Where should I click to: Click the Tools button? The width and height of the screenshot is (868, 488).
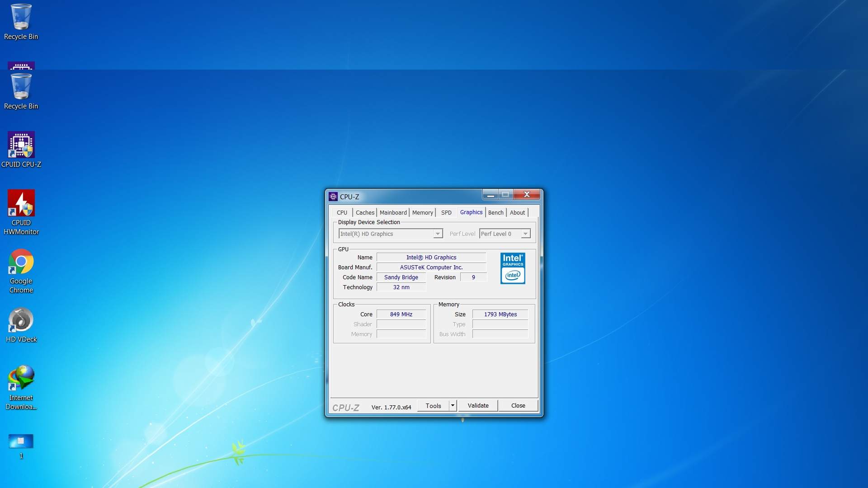[x=433, y=406]
